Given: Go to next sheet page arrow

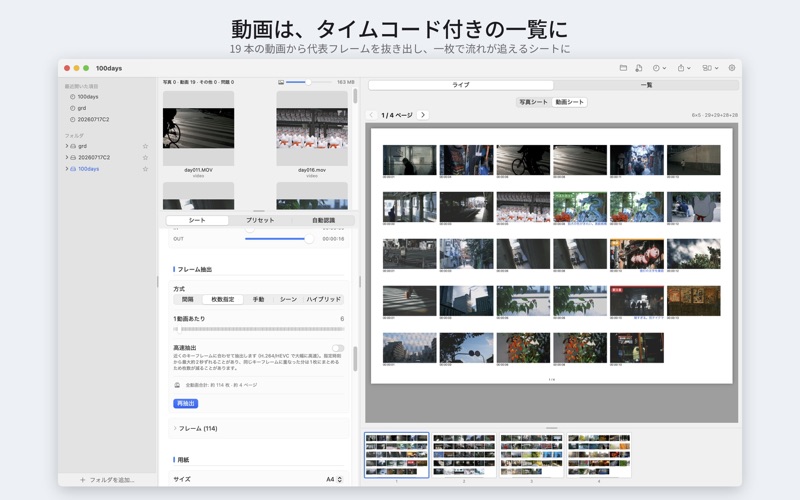Looking at the screenshot, I should 422,115.
